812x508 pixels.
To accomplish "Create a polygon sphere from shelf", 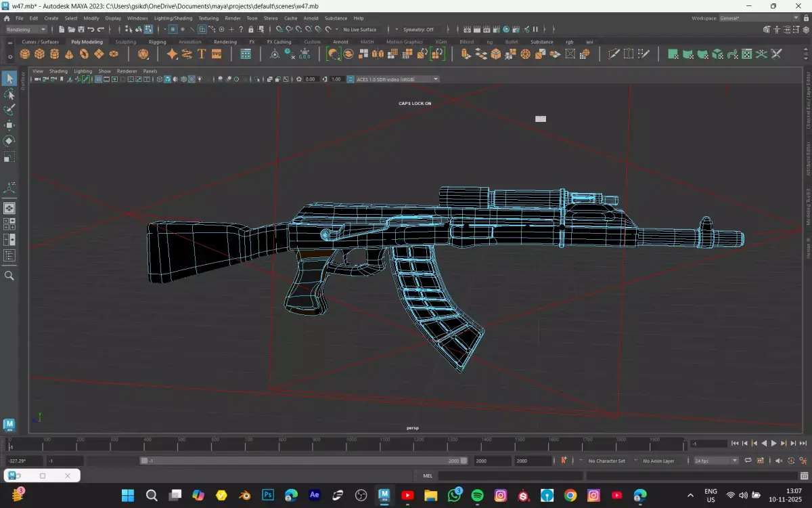I will 25,54.
